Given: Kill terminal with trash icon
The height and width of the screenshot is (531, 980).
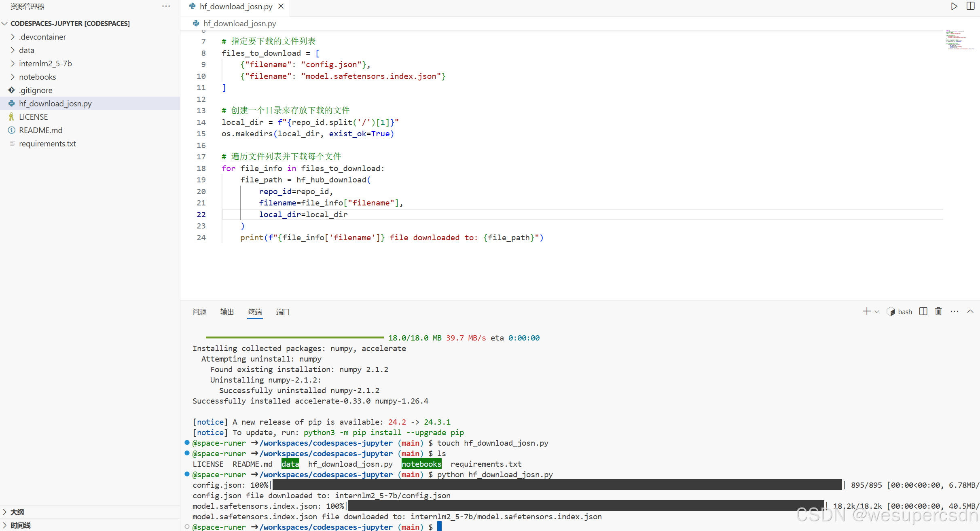Looking at the screenshot, I should click(x=938, y=311).
